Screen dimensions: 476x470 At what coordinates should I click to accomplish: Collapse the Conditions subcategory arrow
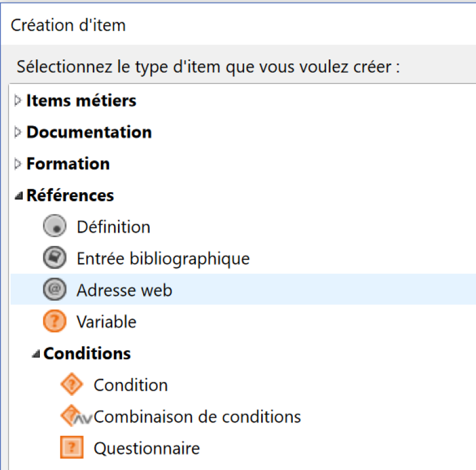[36, 354]
